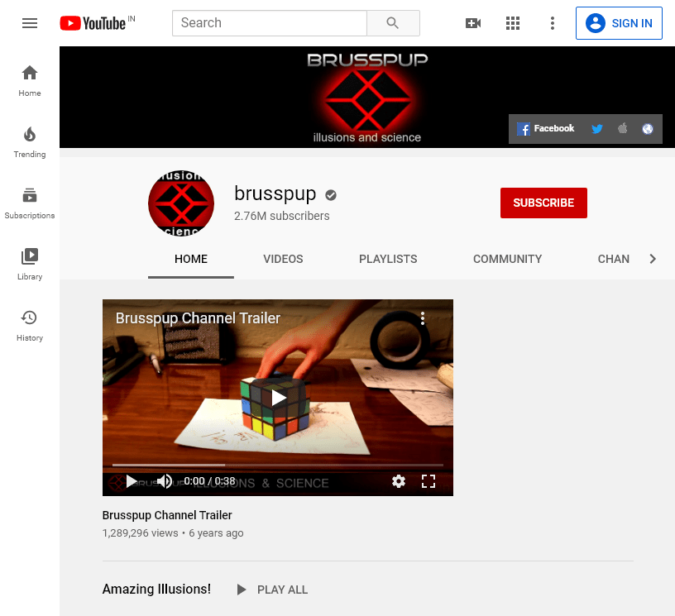Click the BRUSSPUP channel banner image
675x616 pixels.
[367, 98]
